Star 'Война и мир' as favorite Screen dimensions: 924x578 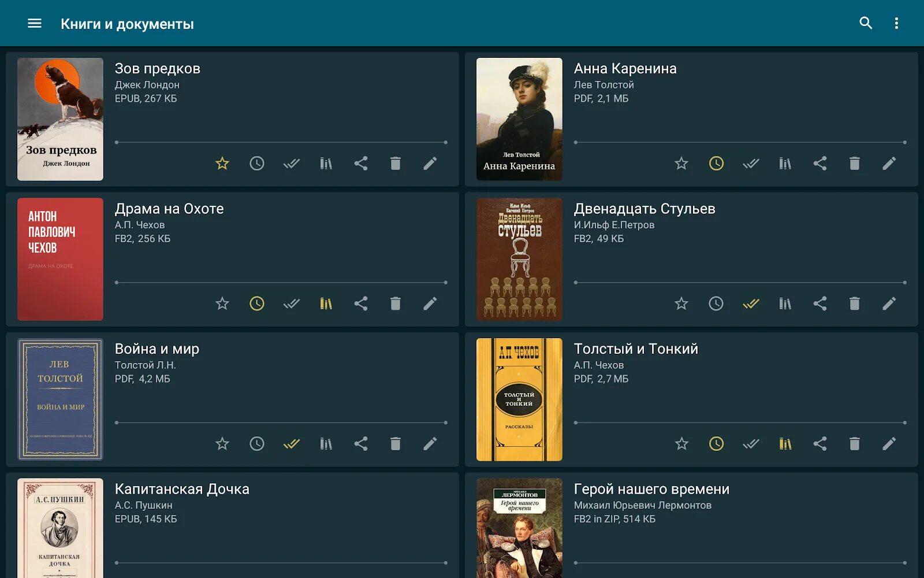tap(222, 444)
